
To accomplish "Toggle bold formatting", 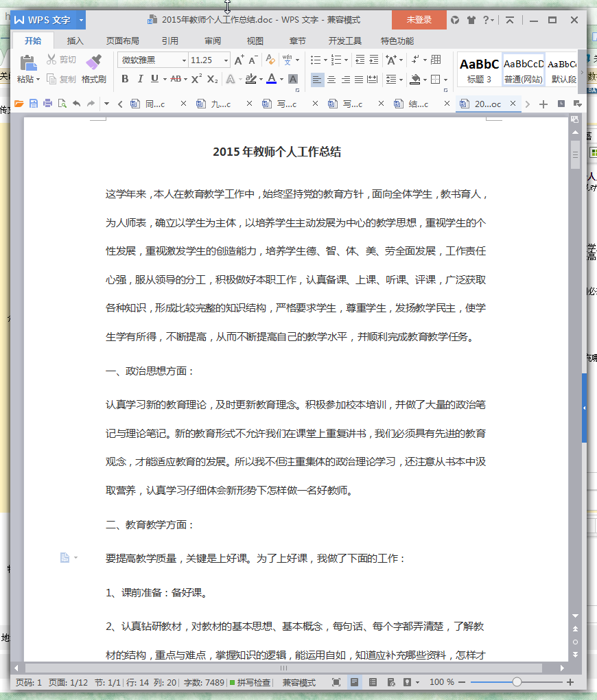I will (x=125, y=79).
